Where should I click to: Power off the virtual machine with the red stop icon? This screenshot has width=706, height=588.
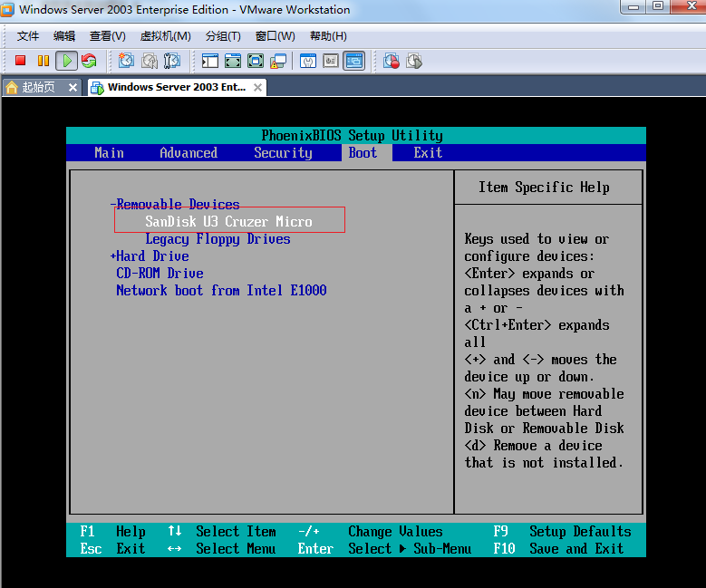pos(20,61)
